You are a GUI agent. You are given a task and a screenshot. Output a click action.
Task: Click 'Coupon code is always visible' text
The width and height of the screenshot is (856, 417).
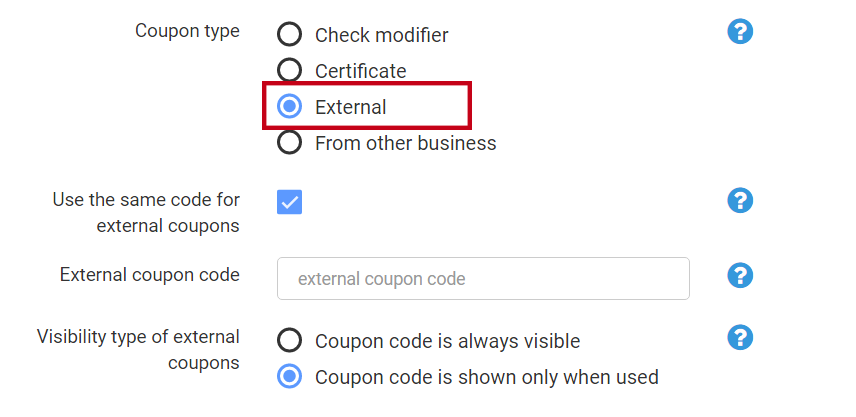tap(447, 341)
